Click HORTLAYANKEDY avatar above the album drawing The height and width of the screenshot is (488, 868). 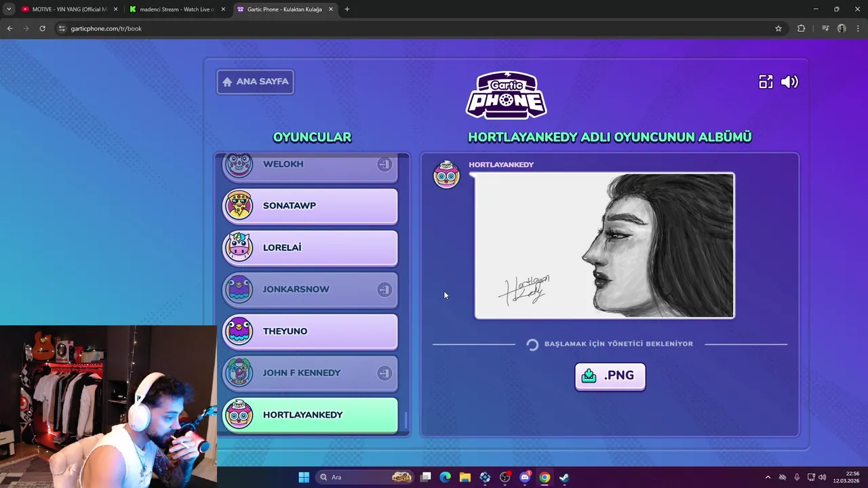(446, 175)
